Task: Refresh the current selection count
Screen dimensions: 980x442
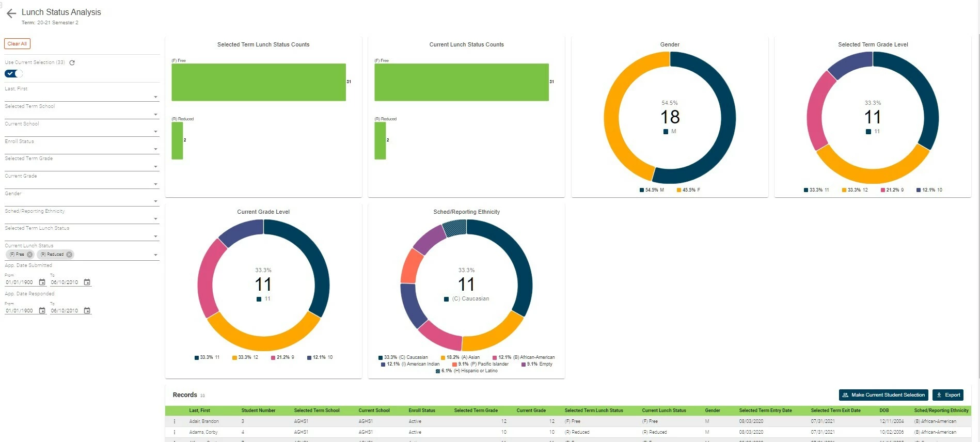Action: [72, 62]
